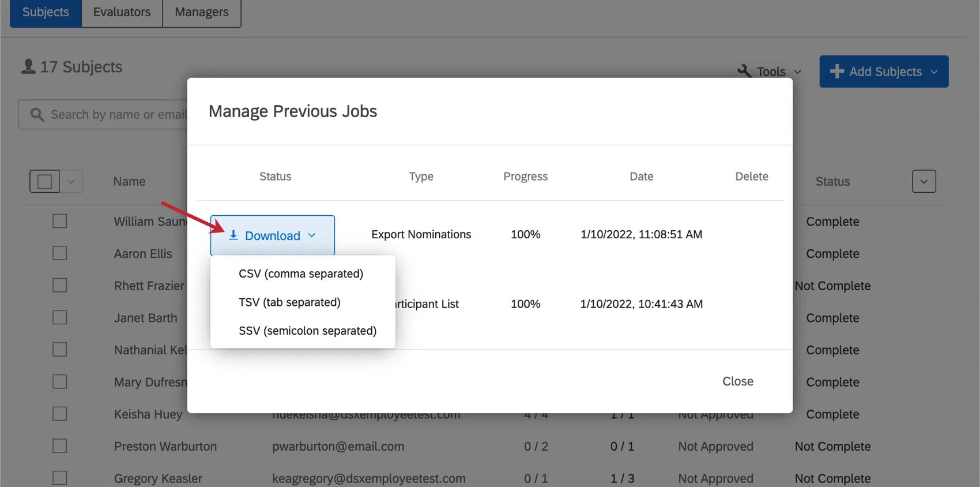Check the Preston Warburton row checkbox
Viewport: 980px width, 487px height.
point(60,446)
